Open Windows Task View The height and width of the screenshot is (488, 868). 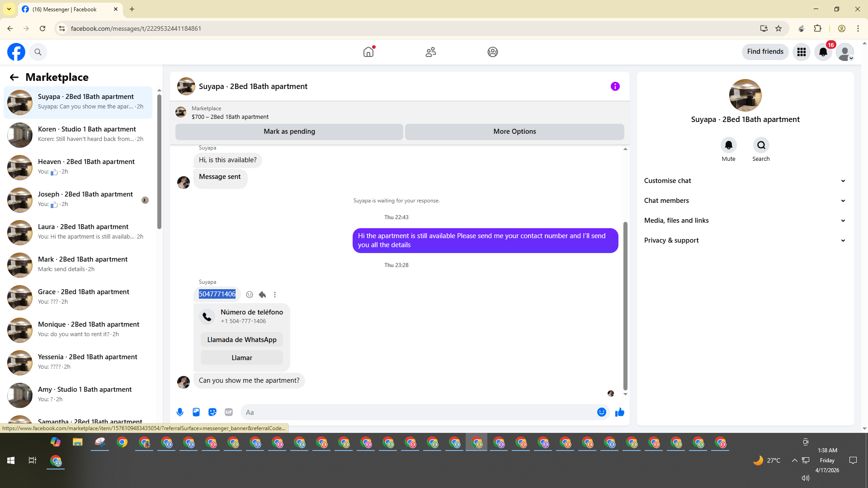pos(33,460)
